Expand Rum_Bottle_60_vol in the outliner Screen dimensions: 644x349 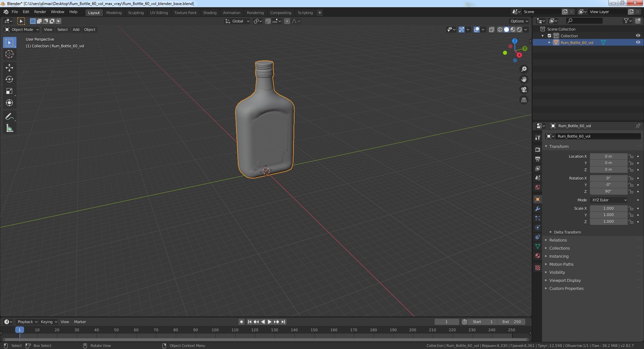click(x=549, y=43)
